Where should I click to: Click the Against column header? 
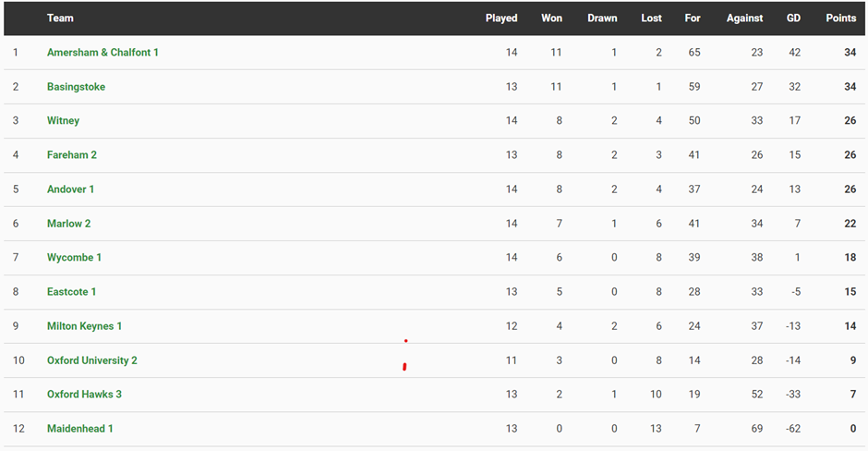pos(744,18)
